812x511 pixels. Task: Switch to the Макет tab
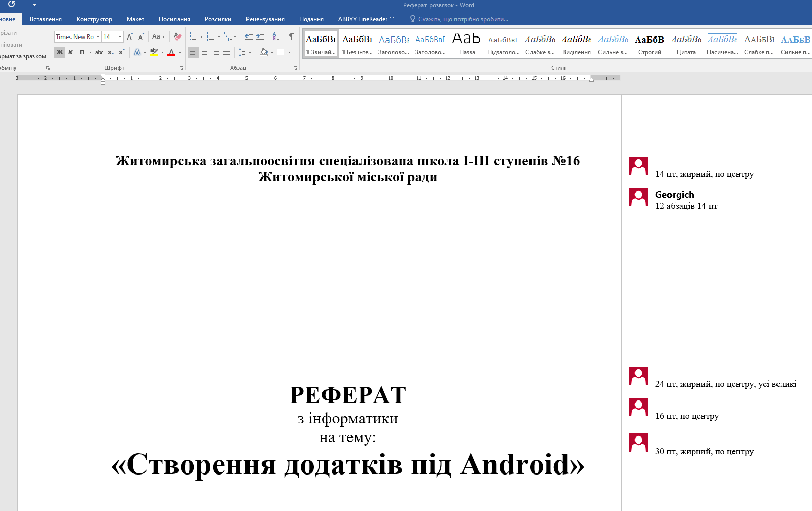coord(135,19)
